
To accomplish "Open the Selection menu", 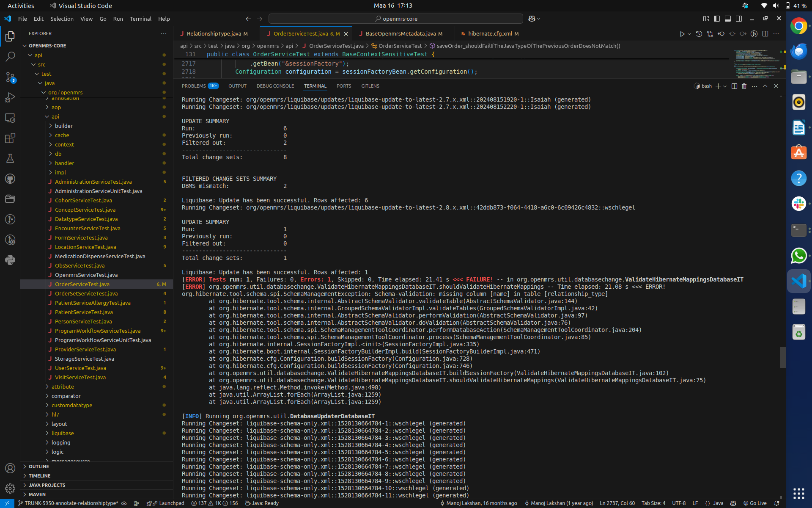I will (x=62, y=19).
